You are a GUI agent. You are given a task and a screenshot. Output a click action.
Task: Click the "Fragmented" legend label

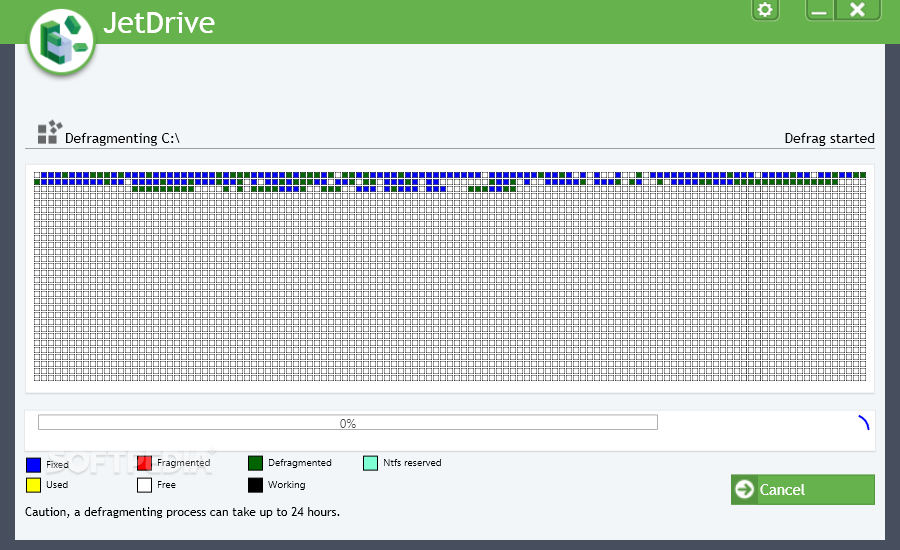pos(184,463)
